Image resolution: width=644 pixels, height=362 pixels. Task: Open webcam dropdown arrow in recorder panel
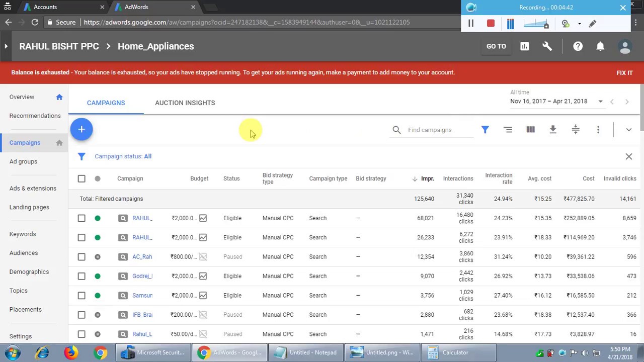[x=579, y=24]
